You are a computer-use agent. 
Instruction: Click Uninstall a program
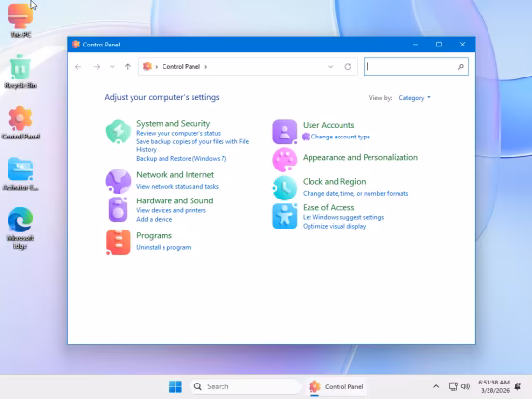click(163, 247)
